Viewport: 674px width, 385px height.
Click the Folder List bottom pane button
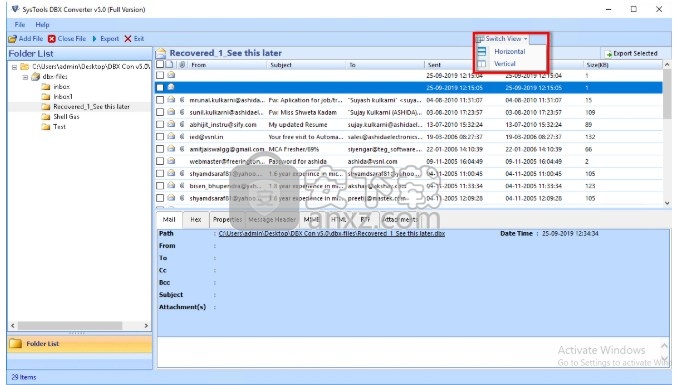80,344
